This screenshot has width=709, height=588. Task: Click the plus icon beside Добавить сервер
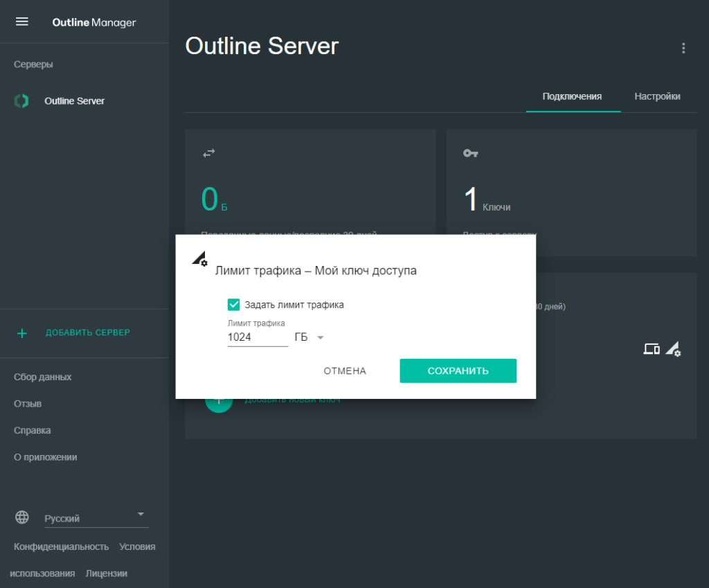click(22, 333)
